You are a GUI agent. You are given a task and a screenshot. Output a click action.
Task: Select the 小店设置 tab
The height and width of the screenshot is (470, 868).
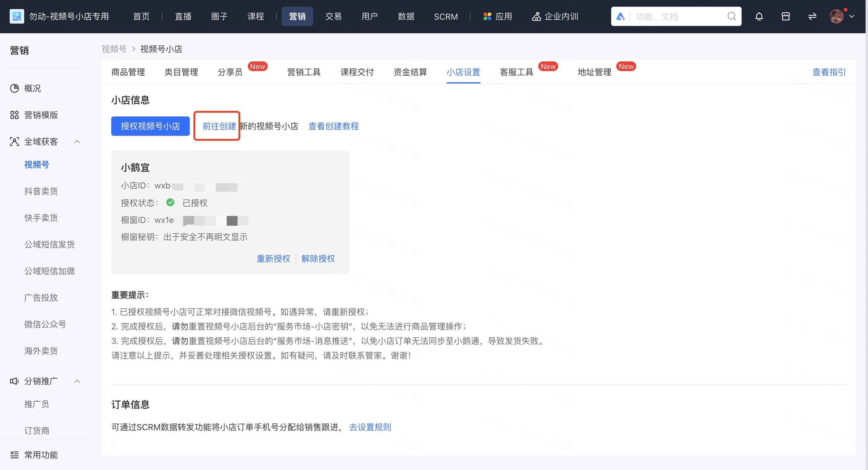point(464,72)
